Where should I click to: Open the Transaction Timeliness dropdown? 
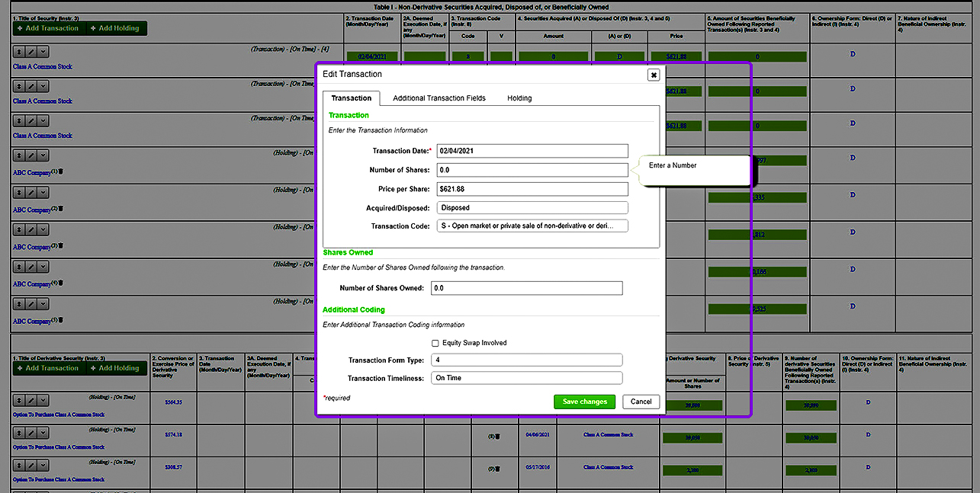point(526,378)
